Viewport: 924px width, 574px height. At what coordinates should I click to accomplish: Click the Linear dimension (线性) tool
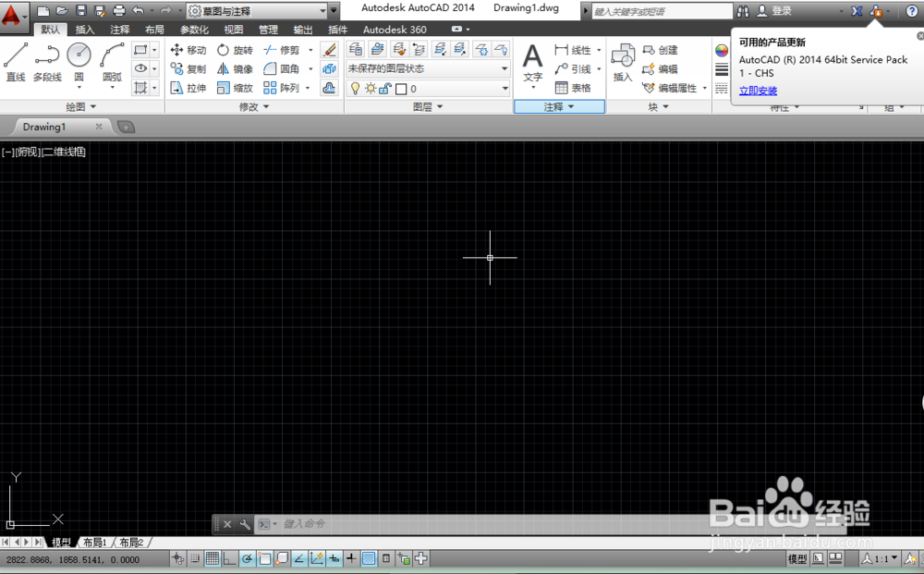coord(573,50)
